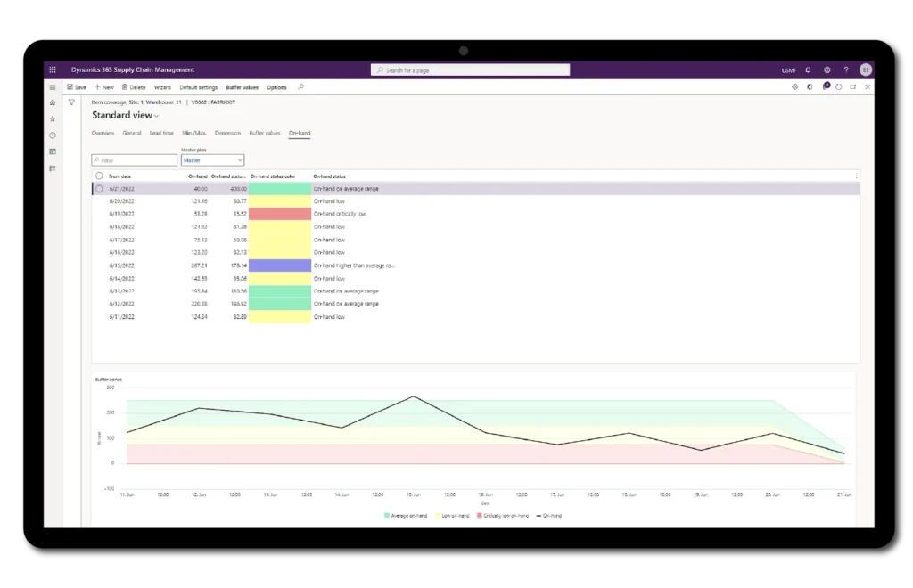The height and width of the screenshot is (588, 913).
Task: Open Default settings
Action: 199,88
